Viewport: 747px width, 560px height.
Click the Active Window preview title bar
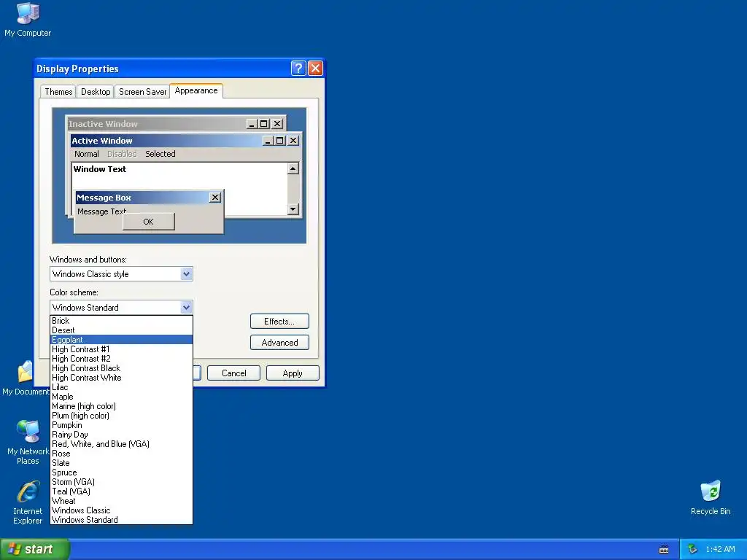click(185, 141)
